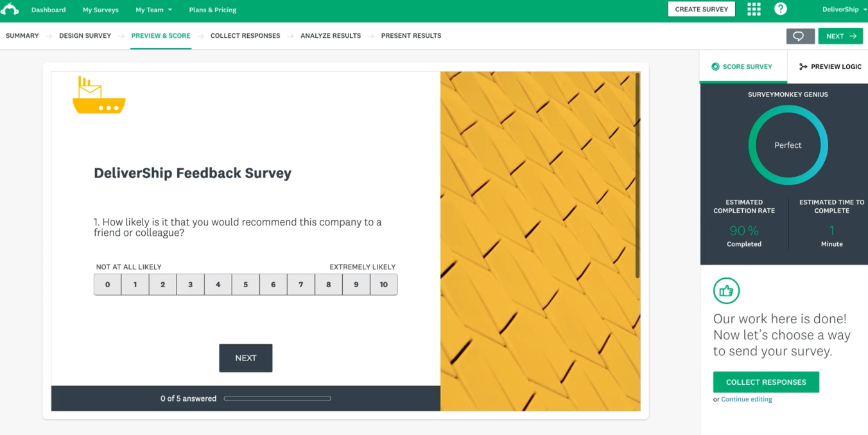The width and height of the screenshot is (868, 435).
Task: Click the CREATE SURVEY button
Action: 701,9
